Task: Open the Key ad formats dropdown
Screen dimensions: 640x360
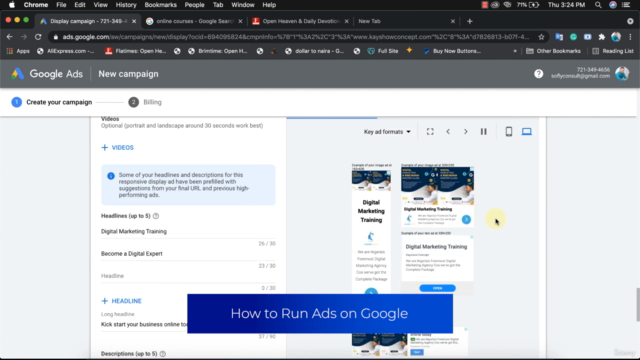Action: click(387, 131)
